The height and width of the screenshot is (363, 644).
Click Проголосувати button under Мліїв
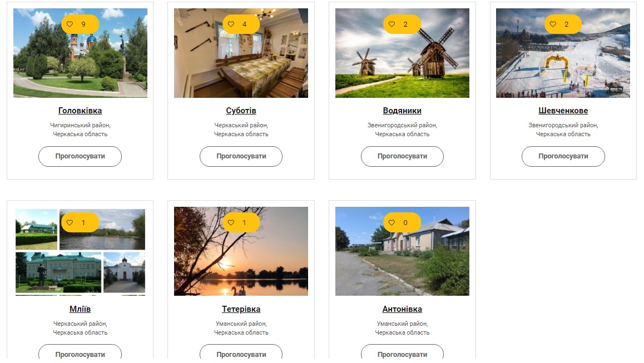(80, 353)
